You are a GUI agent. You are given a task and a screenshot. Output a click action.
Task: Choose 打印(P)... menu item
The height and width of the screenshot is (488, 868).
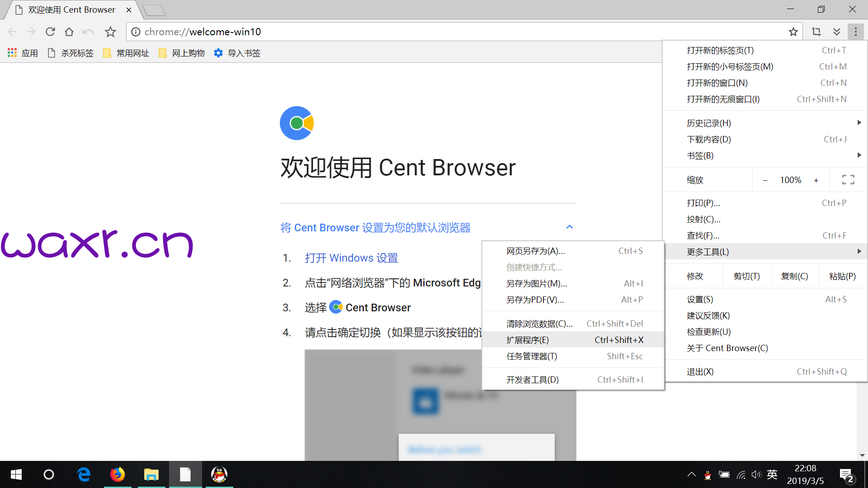765,203
